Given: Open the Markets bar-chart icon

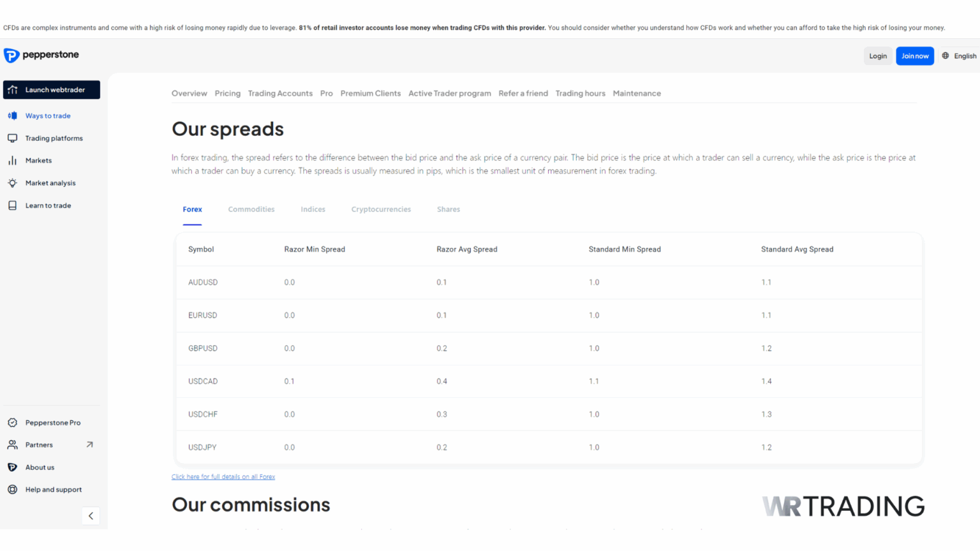Looking at the screenshot, I should (x=12, y=160).
